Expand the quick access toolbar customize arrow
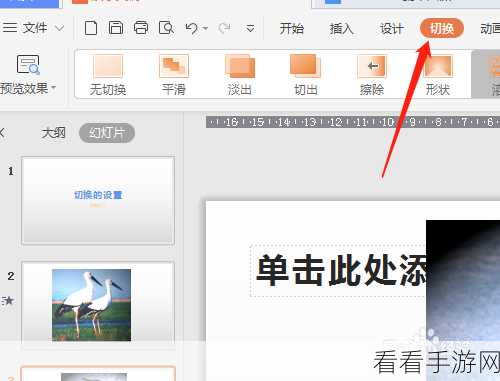The height and width of the screenshot is (381, 500). click(x=250, y=29)
